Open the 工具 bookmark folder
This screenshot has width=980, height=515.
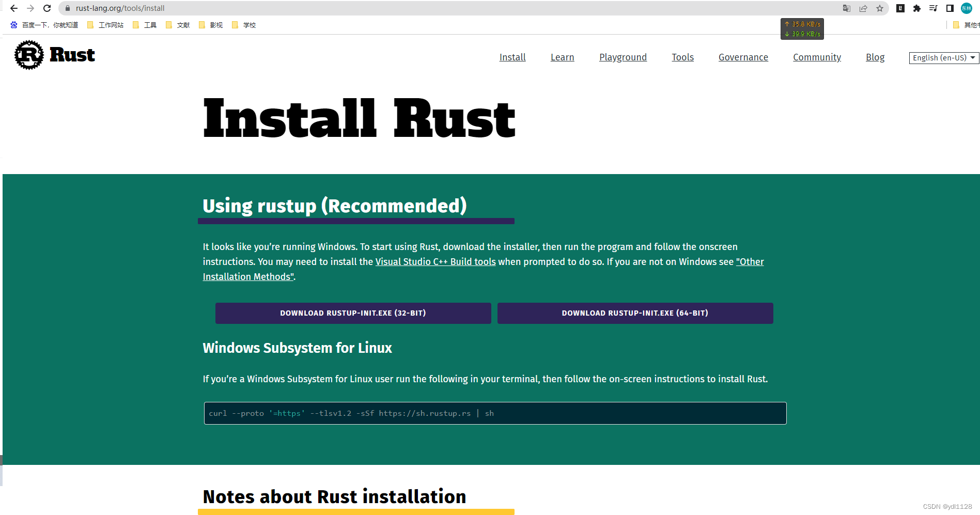pos(145,25)
